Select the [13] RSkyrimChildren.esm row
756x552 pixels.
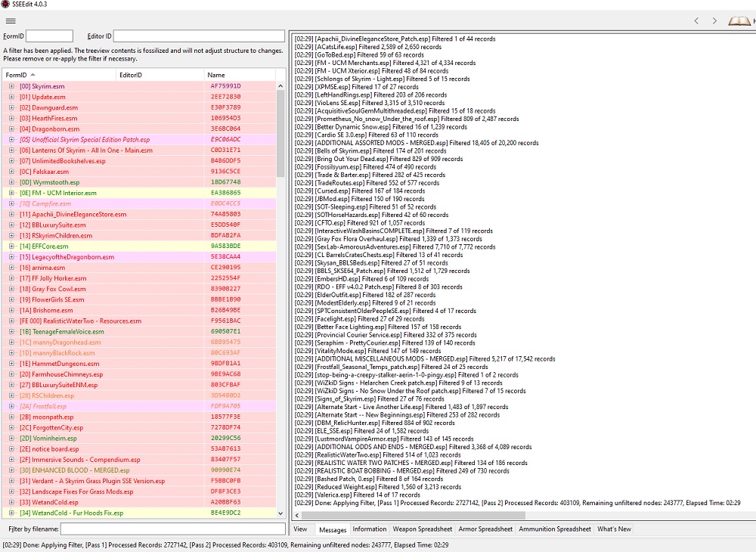139,235
